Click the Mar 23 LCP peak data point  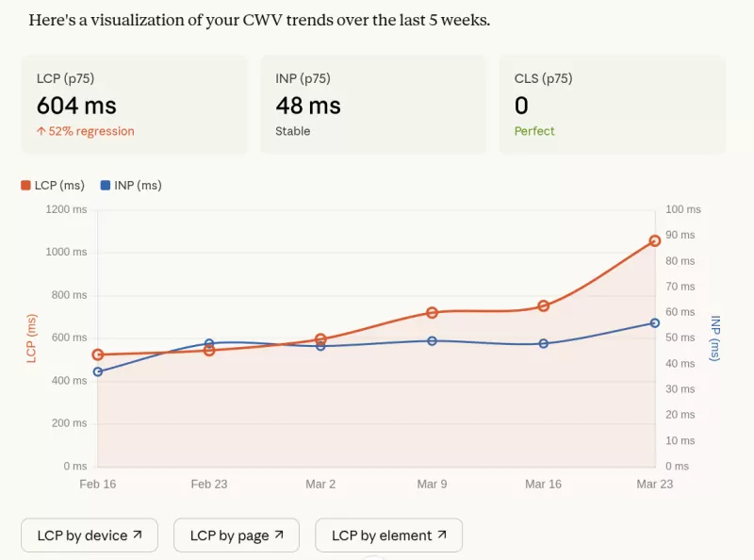coord(654,240)
